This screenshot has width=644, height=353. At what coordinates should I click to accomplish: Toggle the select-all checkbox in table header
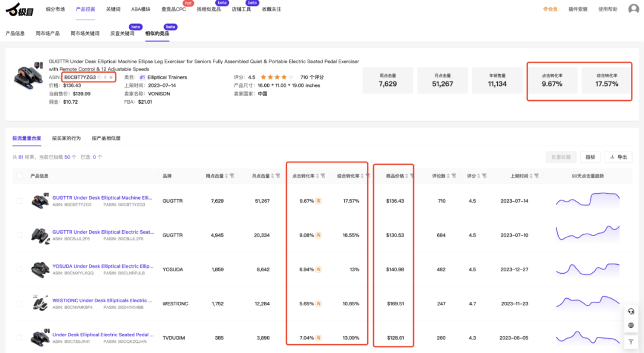pyautogui.click(x=20, y=176)
